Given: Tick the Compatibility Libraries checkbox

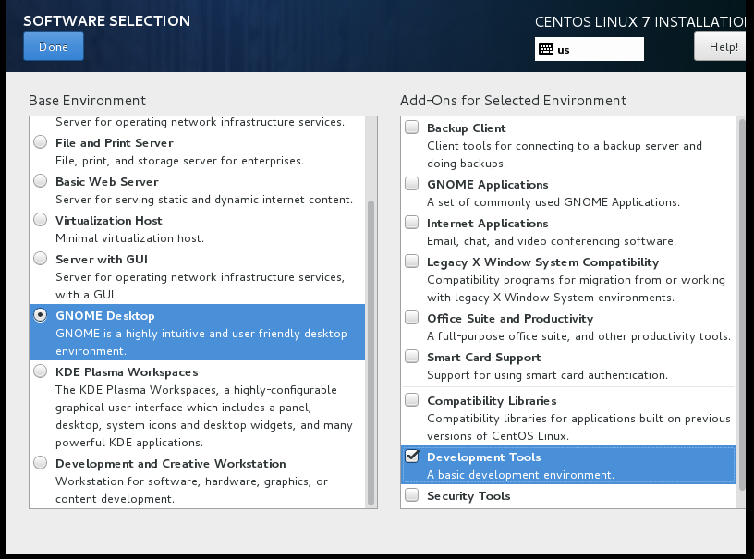Looking at the screenshot, I should (x=411, y=400).
